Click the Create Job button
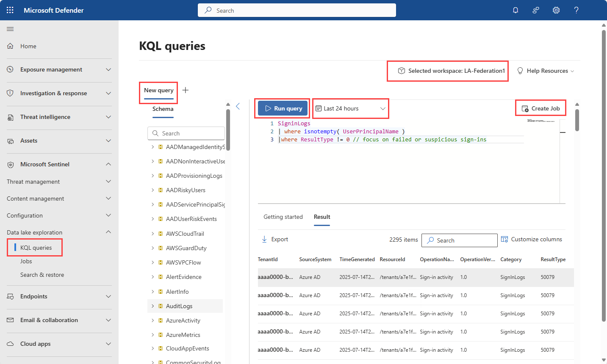This screenshot has width=607, height=364. [541, 108]
